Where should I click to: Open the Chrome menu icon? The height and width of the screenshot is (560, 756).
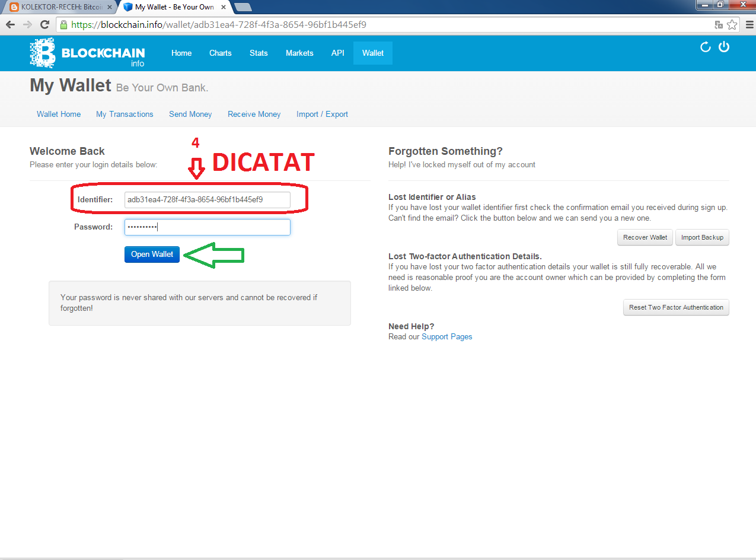point(748,25)
